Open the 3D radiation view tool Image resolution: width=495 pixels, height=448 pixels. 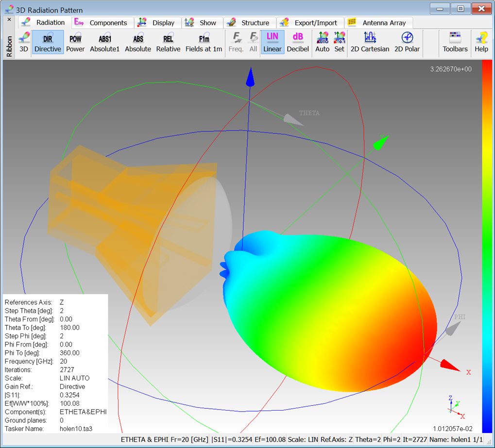24,43
